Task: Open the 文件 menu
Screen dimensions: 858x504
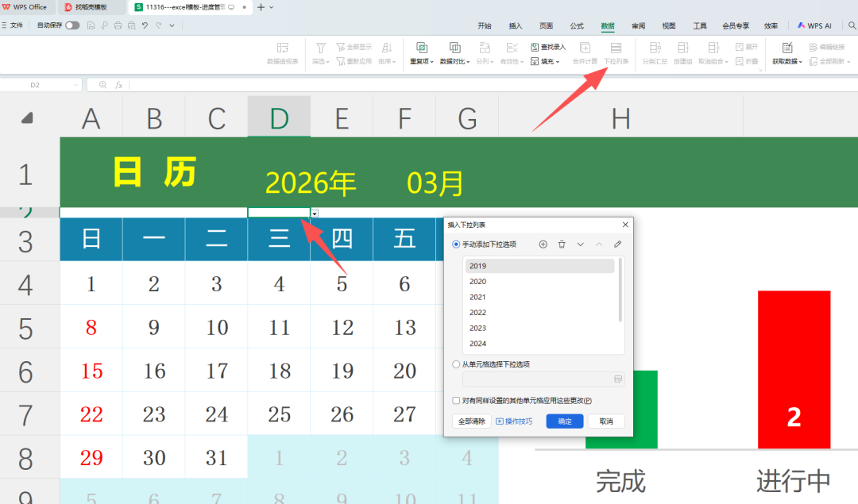Action: [x=12, y=25]
